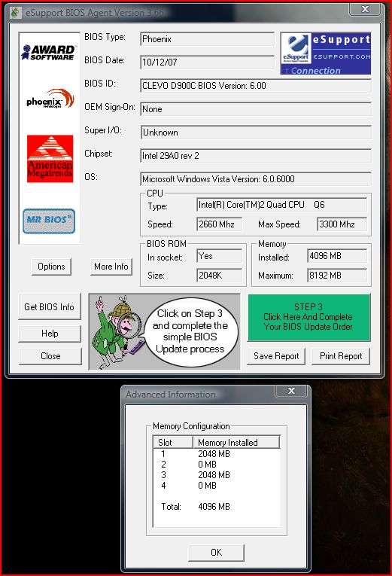Viewport: 392px width, 576px height.
Task: Click Step 3 BIOS Update Order button
Action: 308,318
